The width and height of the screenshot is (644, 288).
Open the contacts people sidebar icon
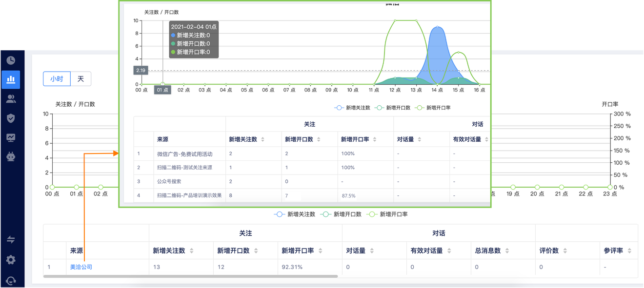[11, 99]
